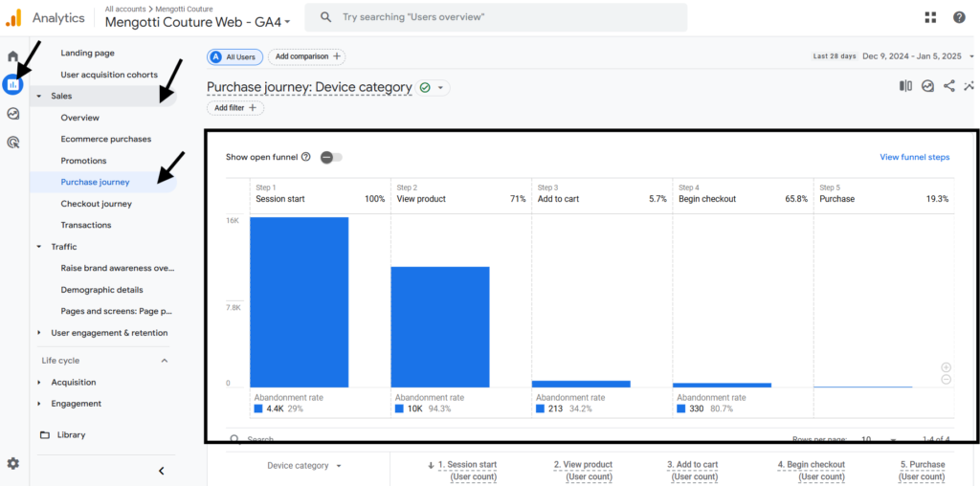Open the Promotions report
This screenshot has width=980, height=486.
coord(83,161)
